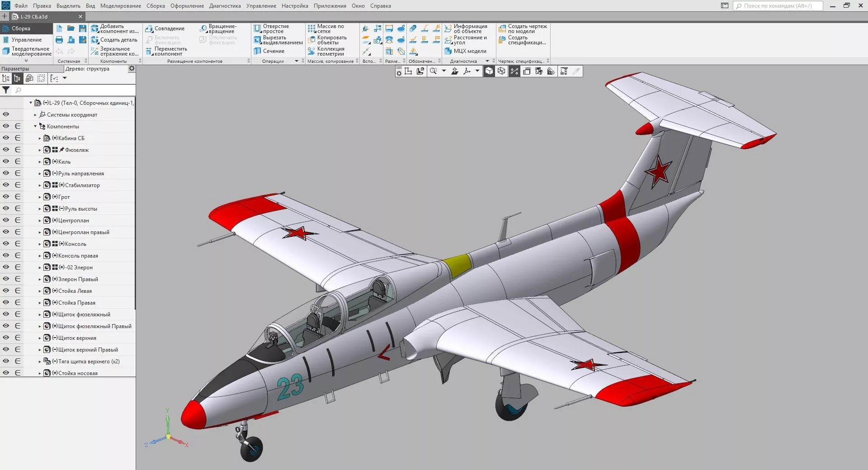Select the Информация об объекте tool
This screenshot has height=470, width=868.
coord(466,28)
